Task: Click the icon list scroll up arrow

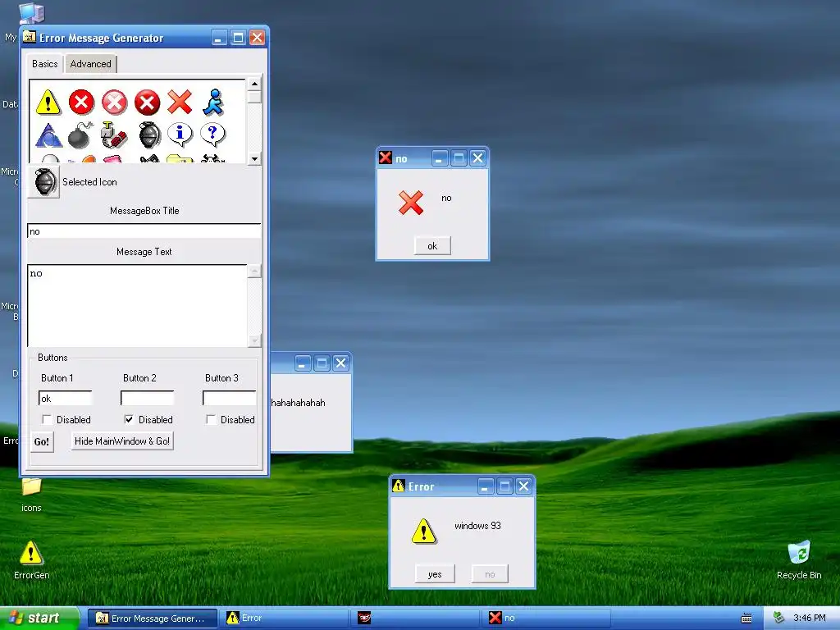Action: click(254, 84)
